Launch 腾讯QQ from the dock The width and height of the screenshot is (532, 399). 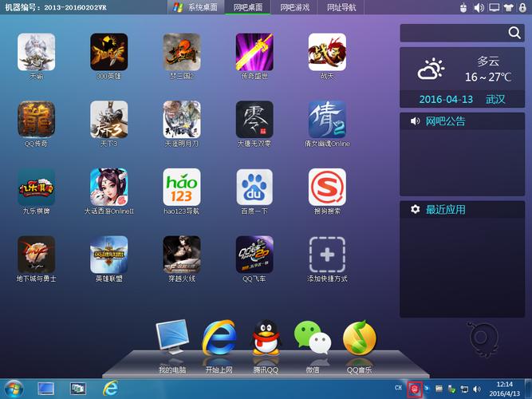[266, 339]
